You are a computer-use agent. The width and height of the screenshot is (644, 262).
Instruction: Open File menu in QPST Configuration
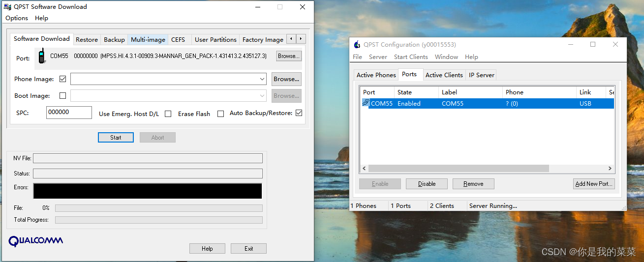(357, 57)
